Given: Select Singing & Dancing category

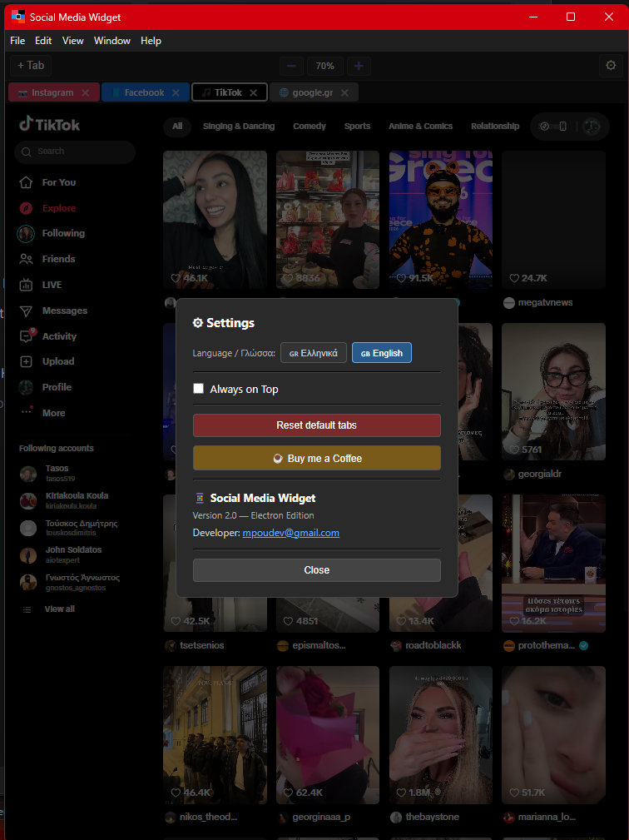Looking at the screenshot, I should (239, 127).
